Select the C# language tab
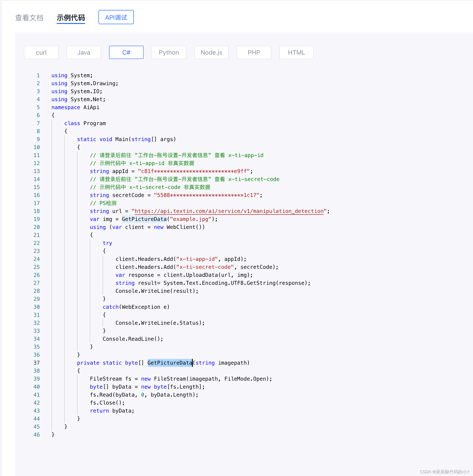The width and height of the screenshot is (473, 476). [x=126, y=53]
